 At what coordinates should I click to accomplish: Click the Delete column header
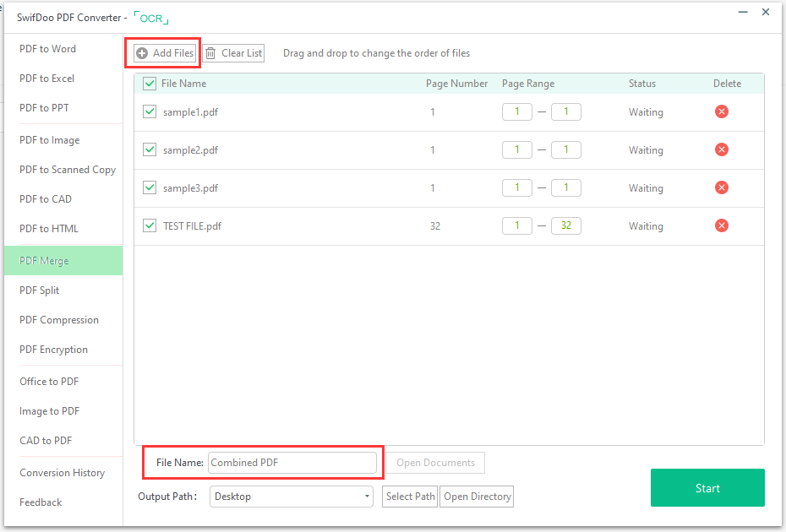[728, 84]
